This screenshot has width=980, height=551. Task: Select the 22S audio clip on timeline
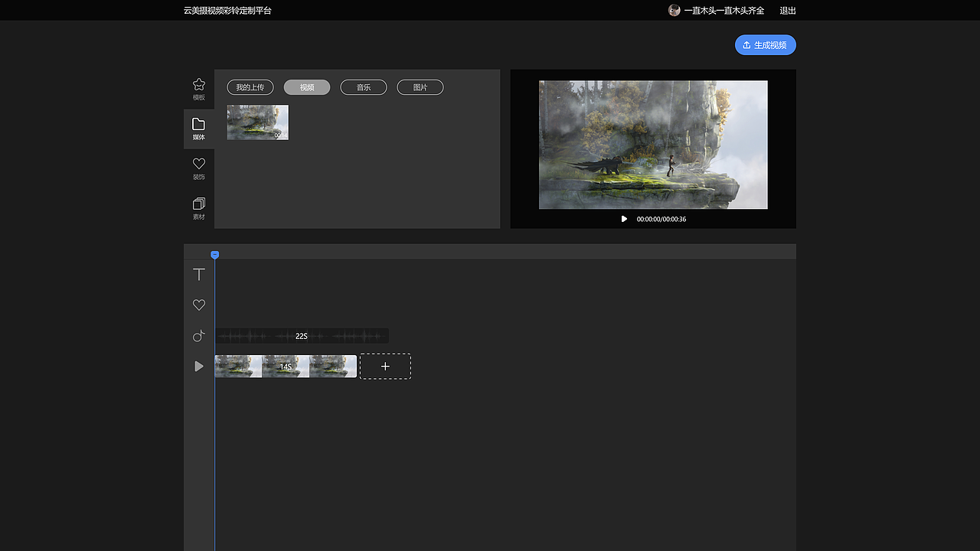point(302,336)
